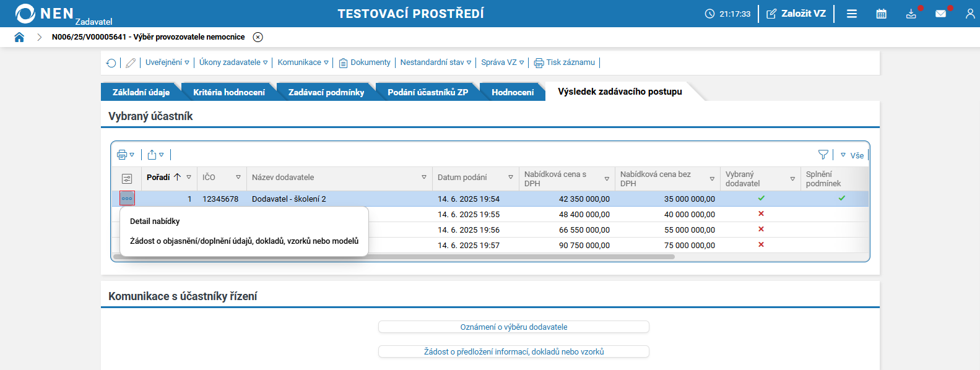980x370 pixels.
Task: Open downloads icon with red badge
Action: (911, 14)
